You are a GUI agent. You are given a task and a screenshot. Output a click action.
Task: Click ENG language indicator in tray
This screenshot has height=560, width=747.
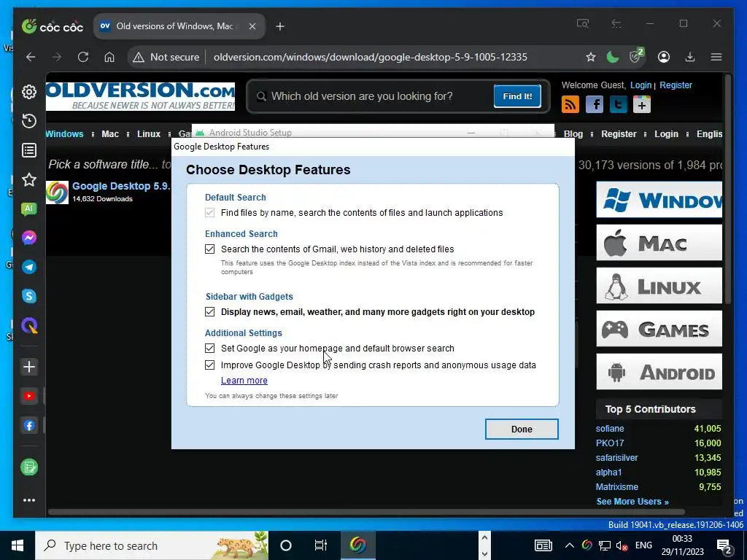click(x=643, y=545)
